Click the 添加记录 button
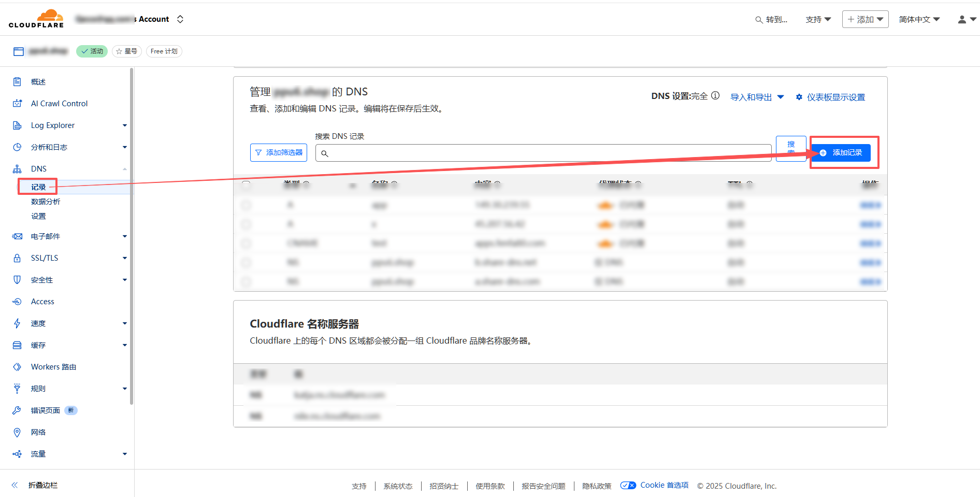This screenshot has width=980, height=497. click(841, 153)
